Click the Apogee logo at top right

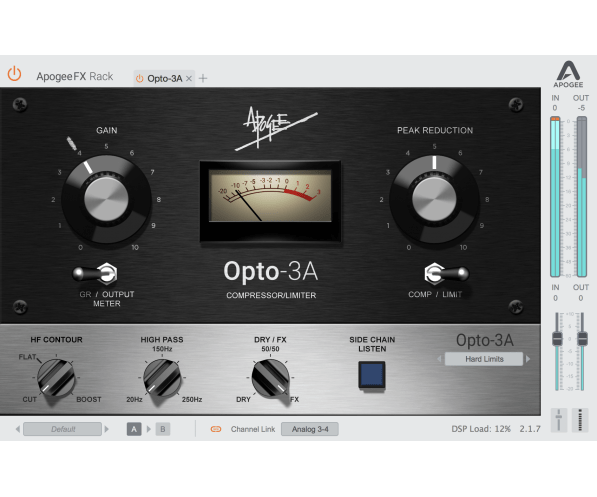point(568,74)
